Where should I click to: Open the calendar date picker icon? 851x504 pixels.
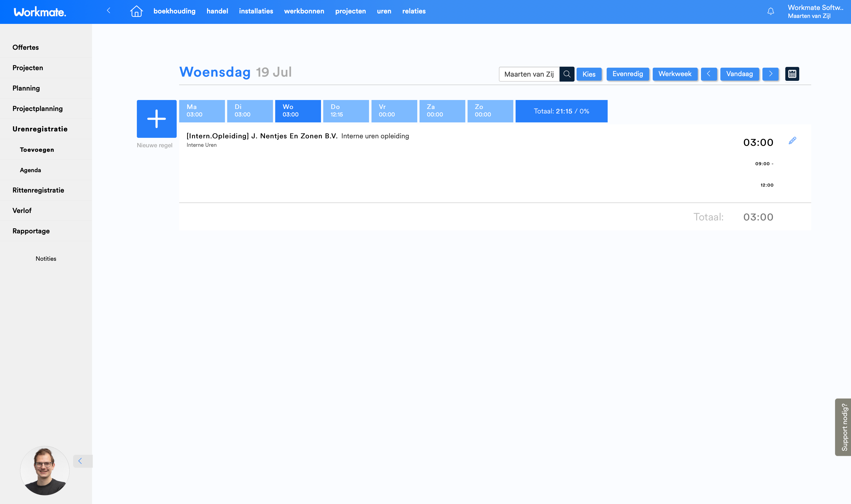click(x=792, y=74)
